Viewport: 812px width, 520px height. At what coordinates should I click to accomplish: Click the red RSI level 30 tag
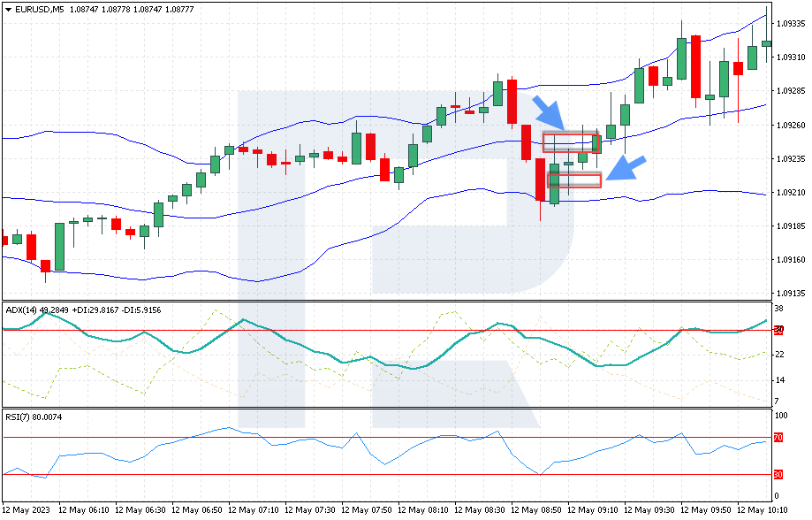778,474
